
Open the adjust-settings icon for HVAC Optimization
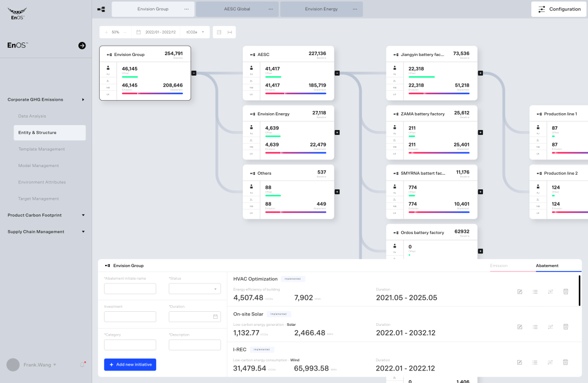point(550,292)
